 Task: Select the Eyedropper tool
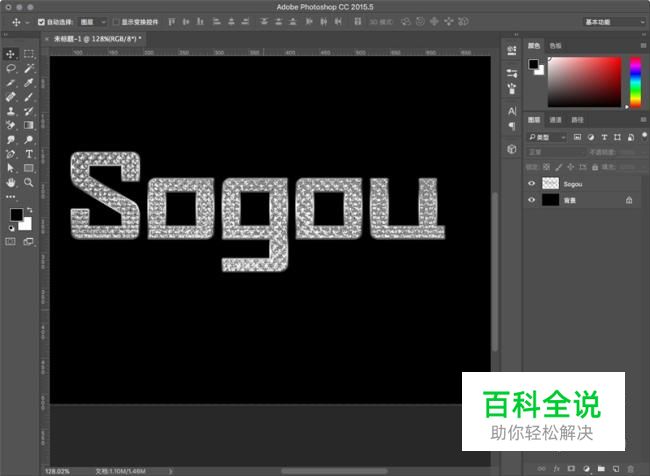coord(29,83)
